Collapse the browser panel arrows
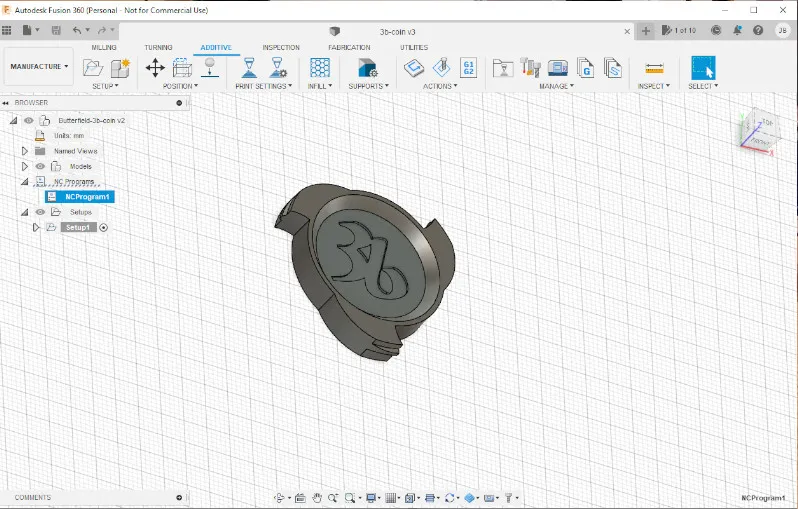The image size is (798, 509). point(6,103)
